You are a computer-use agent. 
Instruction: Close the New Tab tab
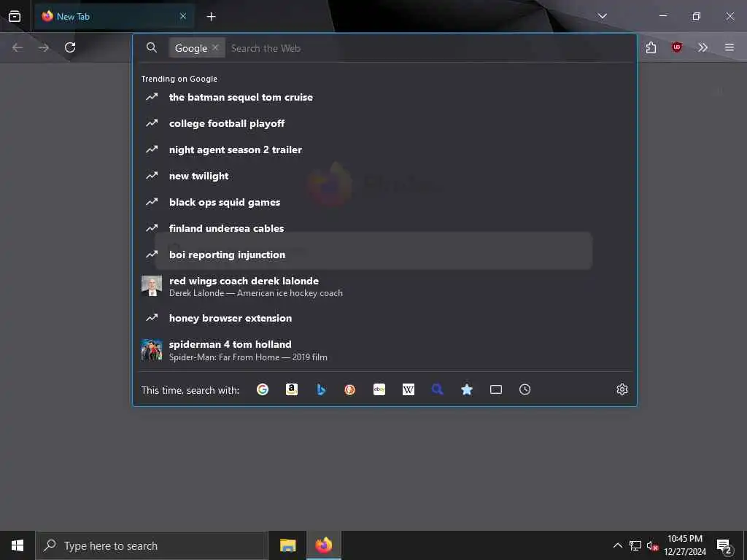183,16
